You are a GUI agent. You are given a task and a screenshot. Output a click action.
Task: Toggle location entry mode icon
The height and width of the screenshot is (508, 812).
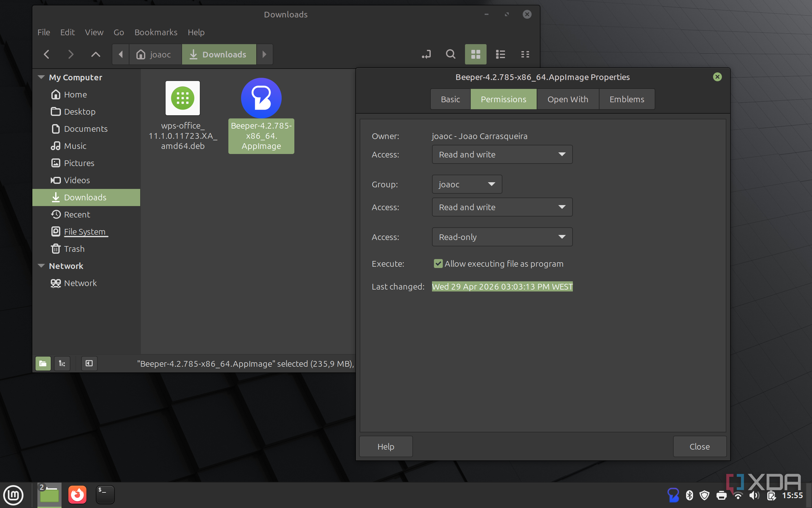tap(426, 54)
